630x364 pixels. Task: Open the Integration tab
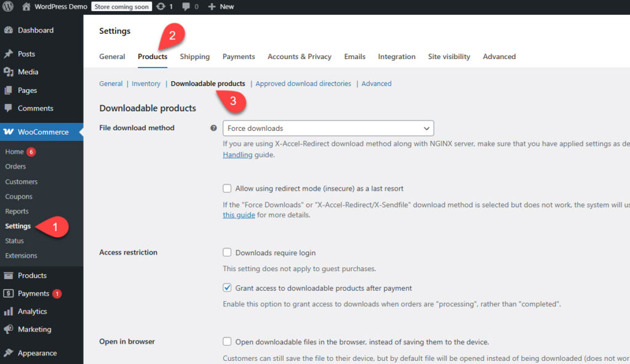[x=397, y=57]
